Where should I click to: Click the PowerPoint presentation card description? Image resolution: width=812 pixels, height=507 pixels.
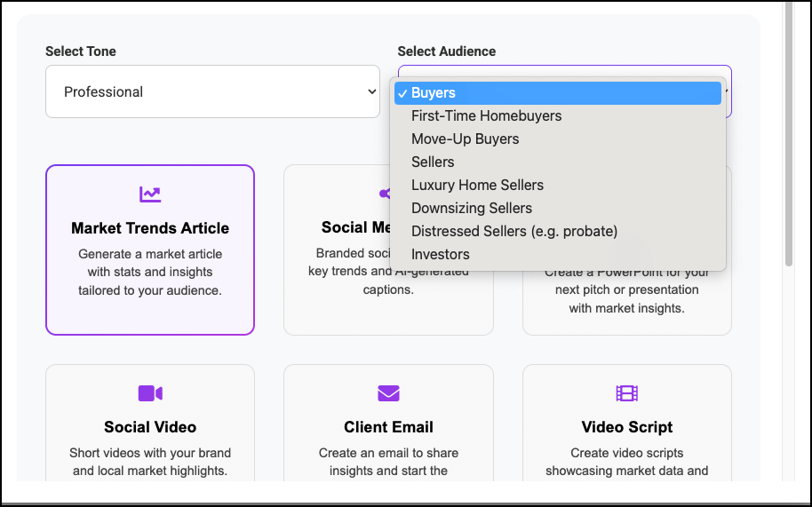626,298
